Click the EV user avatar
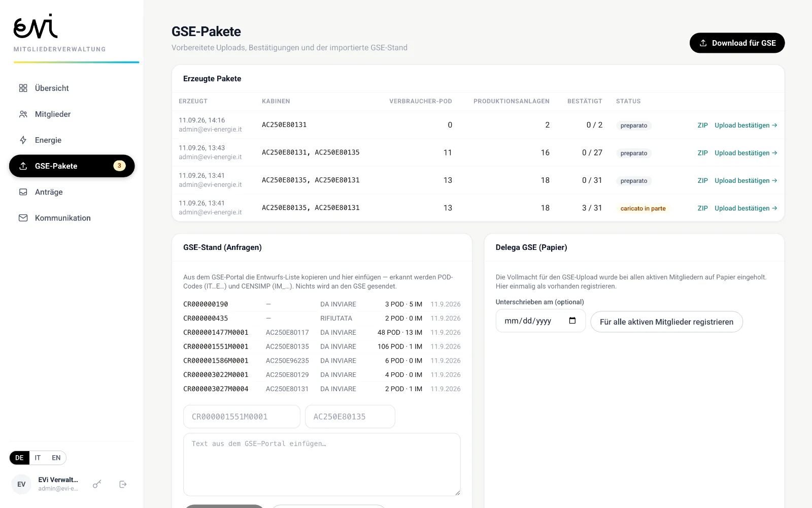The width and height of the screenshot is (812, 508). (x=21, y=484)
